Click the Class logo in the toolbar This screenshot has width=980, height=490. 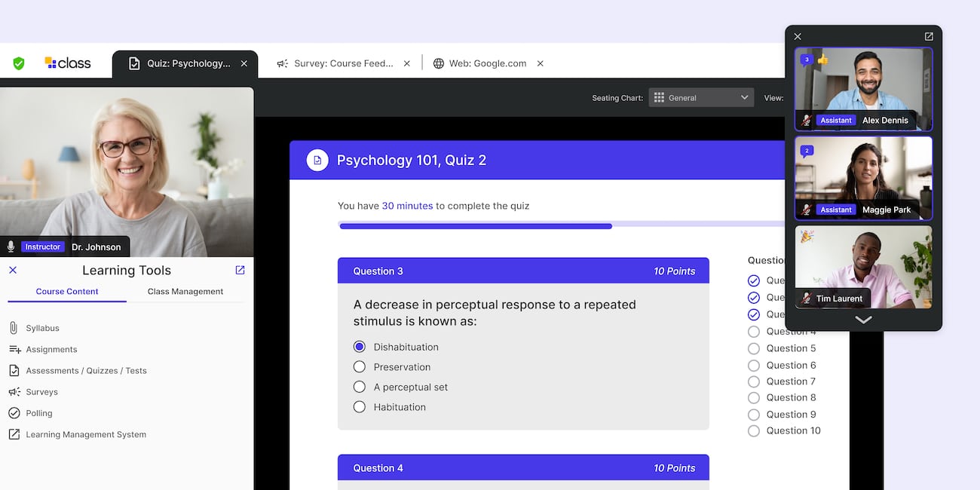pyautogui.click(x=67, y=63)
